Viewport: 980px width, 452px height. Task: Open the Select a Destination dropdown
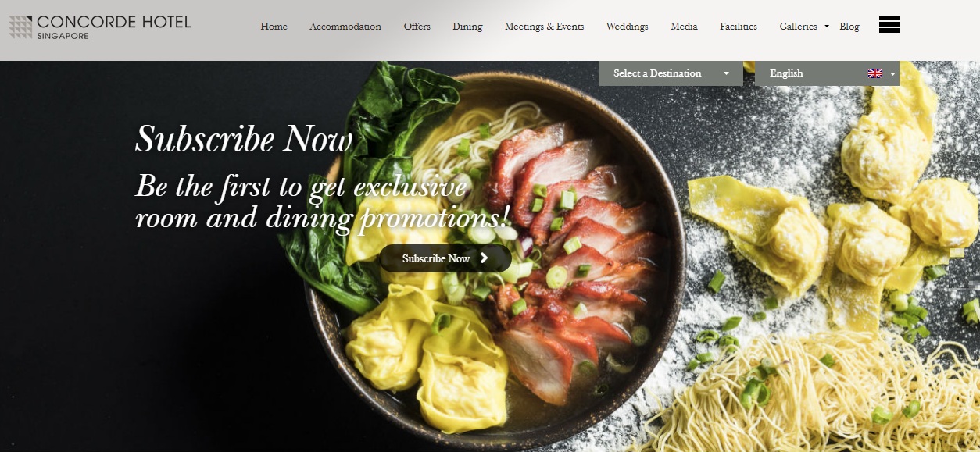tap(671, 73)
